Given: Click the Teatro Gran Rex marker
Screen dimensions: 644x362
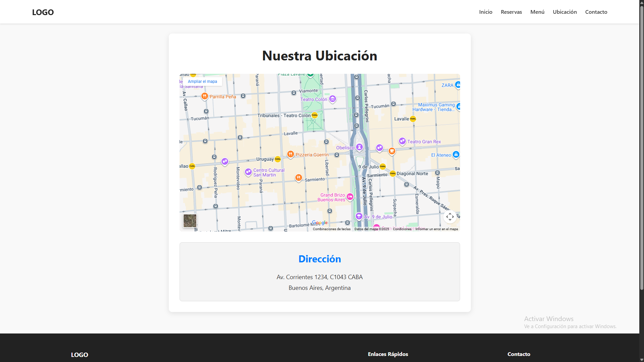Looking at the screenshot, I should click(x=402, y=141).
